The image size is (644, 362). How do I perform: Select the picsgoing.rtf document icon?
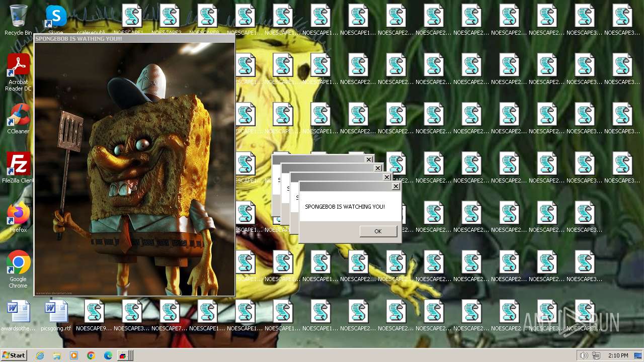coord(56,316)
